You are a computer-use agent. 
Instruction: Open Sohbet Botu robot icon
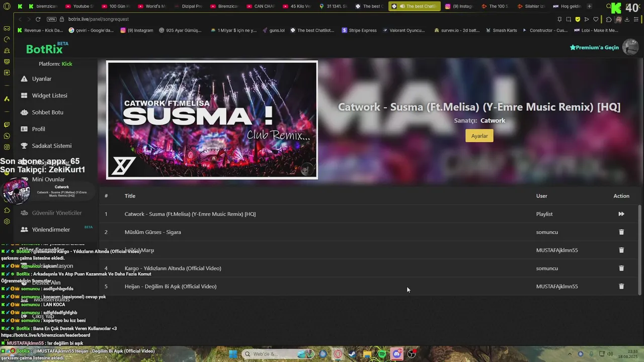(x=24, y=112)
